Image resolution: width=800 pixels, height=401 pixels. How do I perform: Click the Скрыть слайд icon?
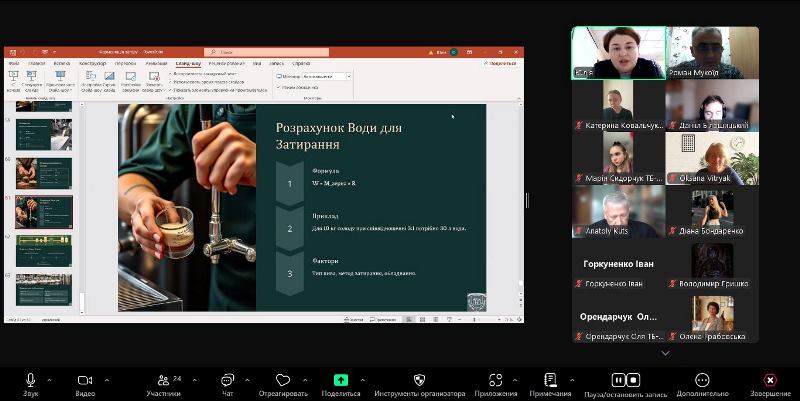coord(109,77)
